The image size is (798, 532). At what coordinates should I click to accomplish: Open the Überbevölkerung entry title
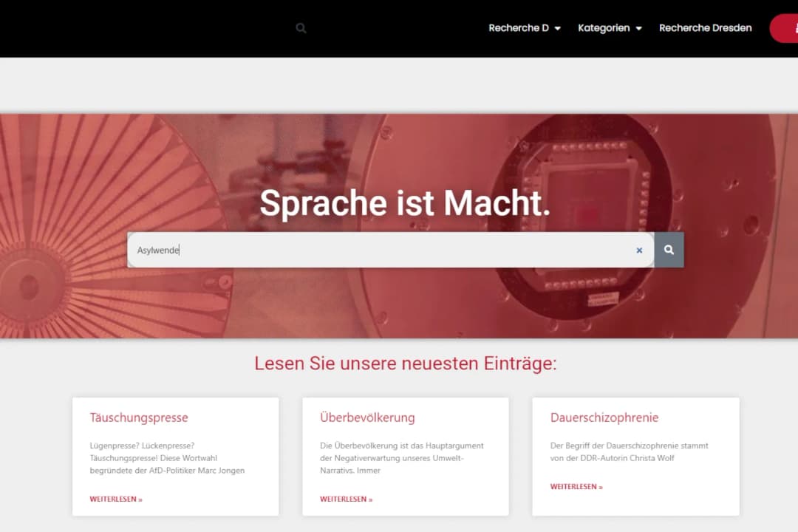point(367,417)
